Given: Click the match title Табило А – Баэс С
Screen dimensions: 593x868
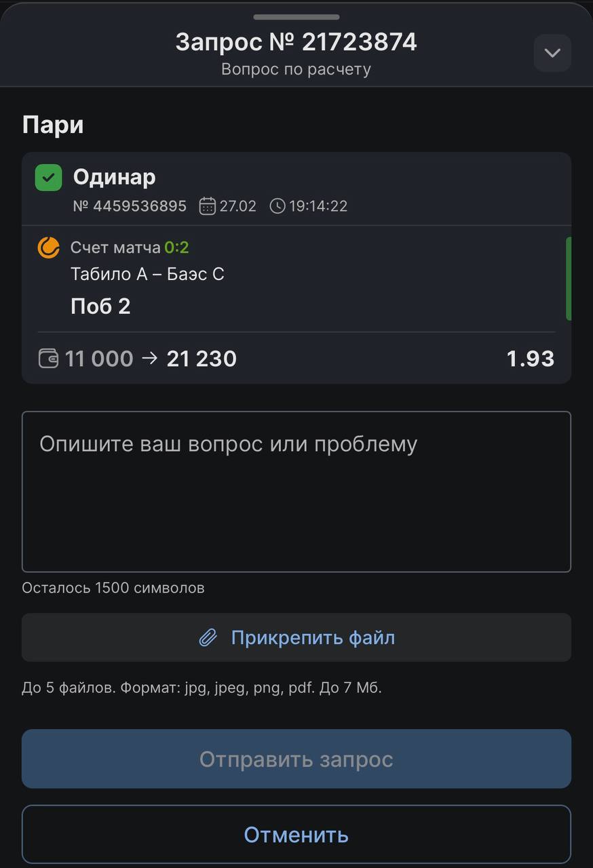Looking at the screenshot, I should [147, 275].
